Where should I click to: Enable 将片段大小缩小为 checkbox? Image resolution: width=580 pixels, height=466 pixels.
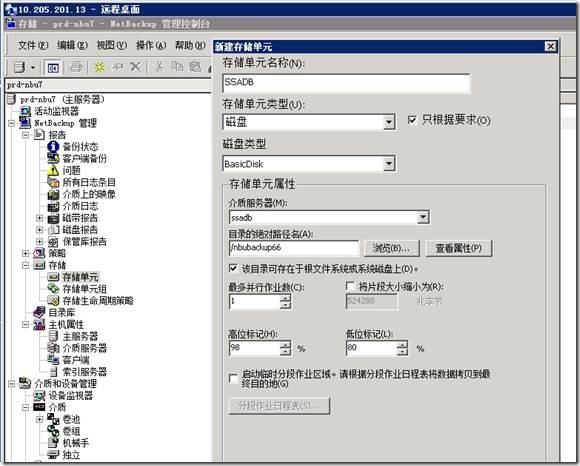click(350, 286)
